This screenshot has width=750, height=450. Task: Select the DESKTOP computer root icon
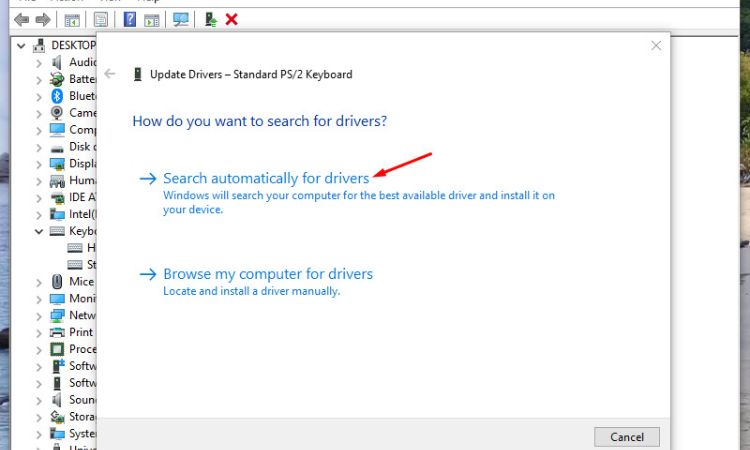39,45
